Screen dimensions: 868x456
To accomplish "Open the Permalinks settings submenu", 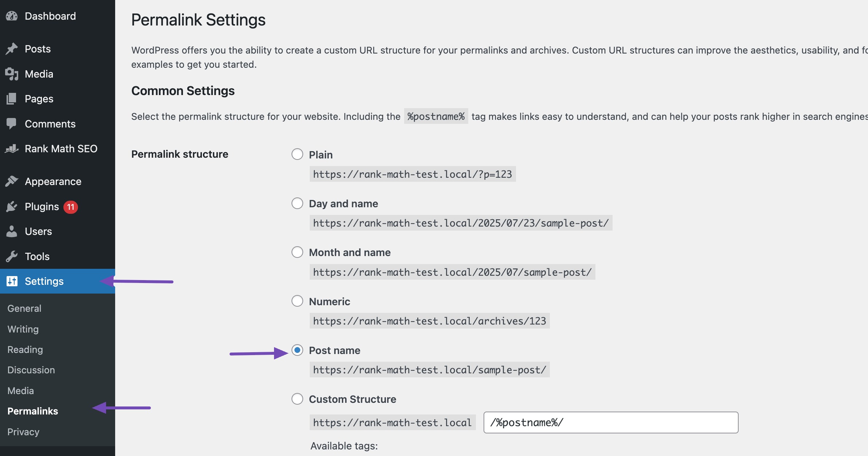I will (32, 411).
